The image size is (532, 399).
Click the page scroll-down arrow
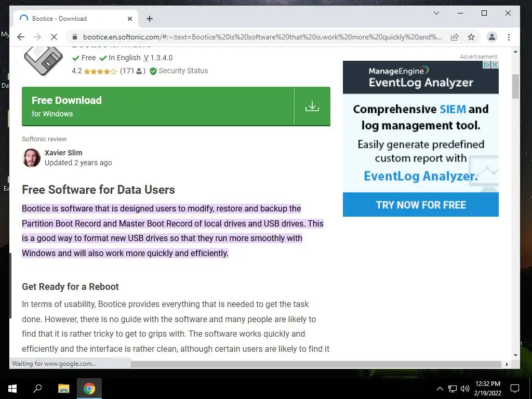[515, 355]
